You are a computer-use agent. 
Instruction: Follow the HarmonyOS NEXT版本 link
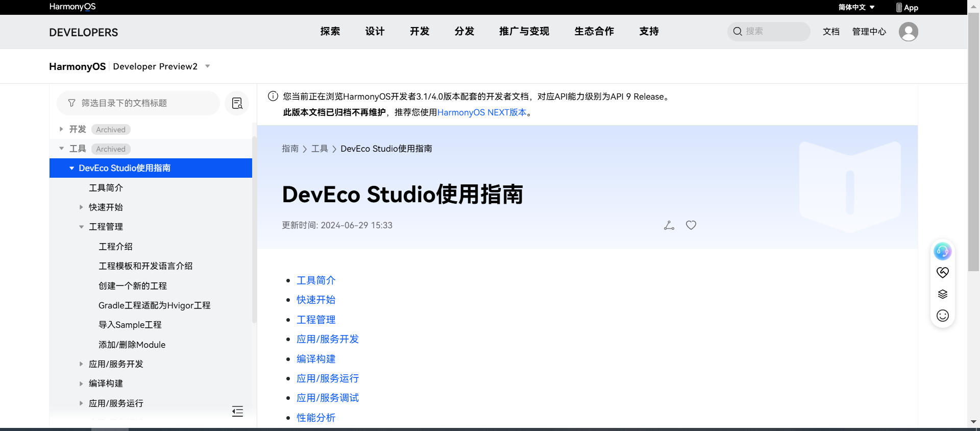click(x=482, y=112)
